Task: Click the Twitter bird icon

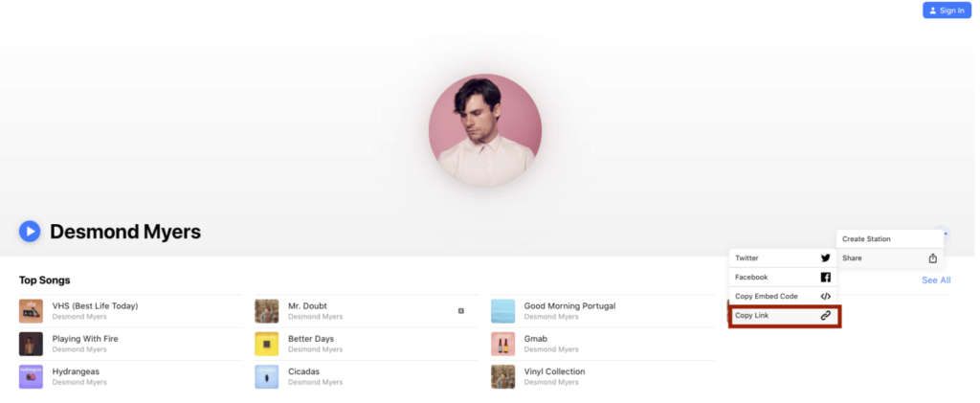Action: pos(825,258)
